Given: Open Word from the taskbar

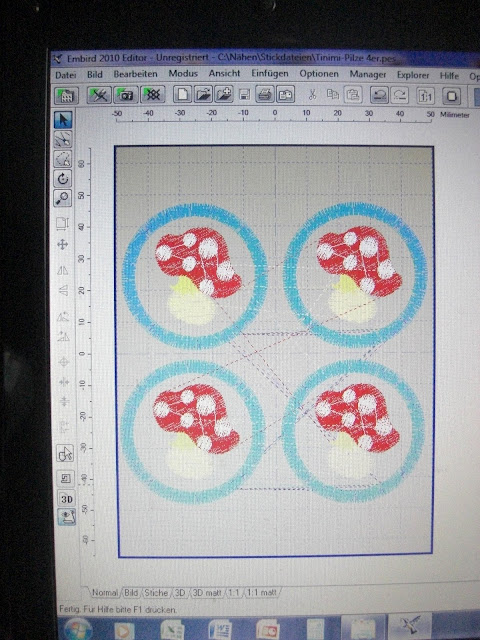Looking at the screenshot, I should pos(220,631).
